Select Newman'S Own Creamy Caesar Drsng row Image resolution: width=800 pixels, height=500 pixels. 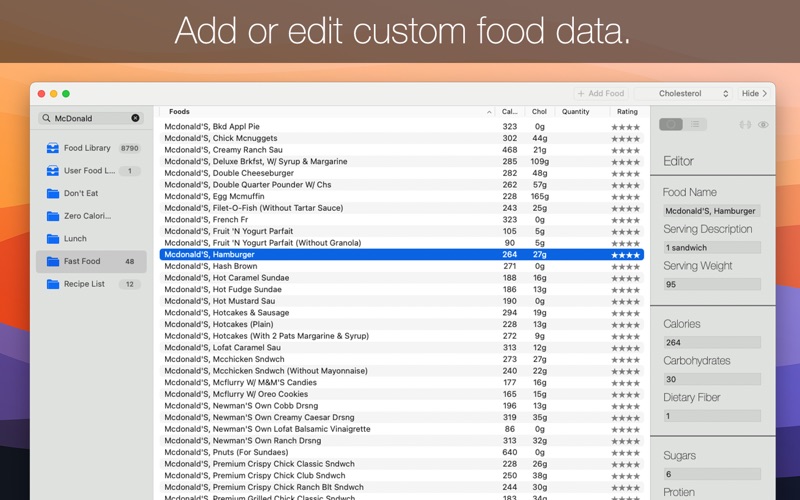coord(402,417)
